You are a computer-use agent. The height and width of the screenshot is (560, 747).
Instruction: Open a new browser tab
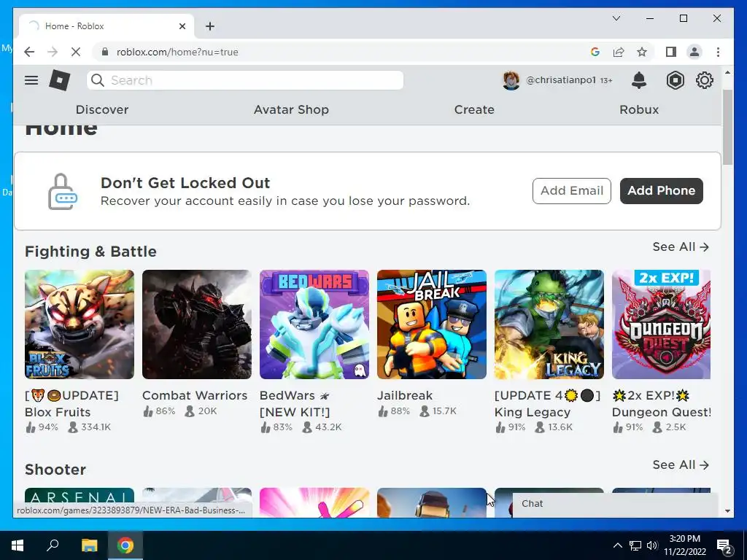210,26
